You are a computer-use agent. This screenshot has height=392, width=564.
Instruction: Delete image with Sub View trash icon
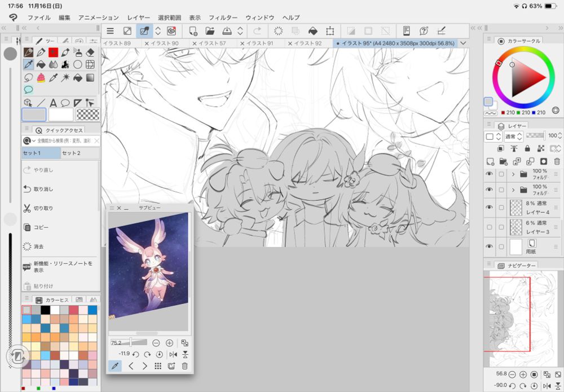coord(184,366)
